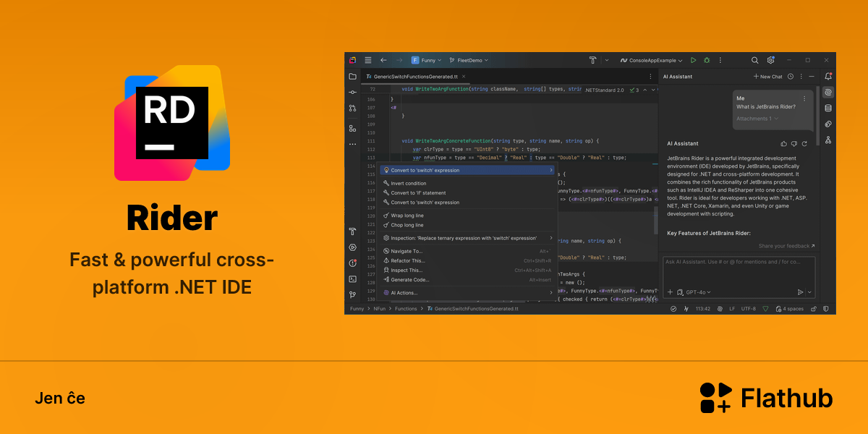Viewport: 868px width, 434px height.
Task: Start debugging with the bug icon
Action: click(x=707, y=60)
